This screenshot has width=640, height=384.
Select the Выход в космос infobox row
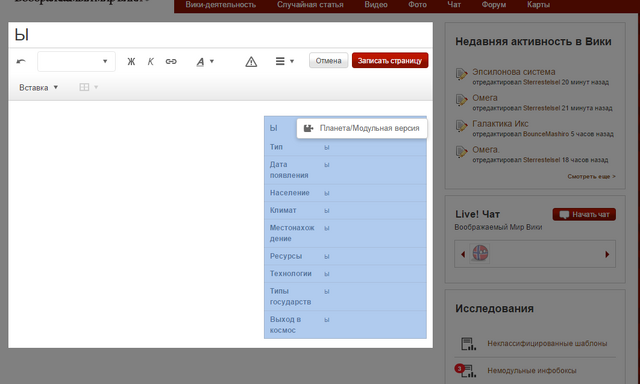345,324
